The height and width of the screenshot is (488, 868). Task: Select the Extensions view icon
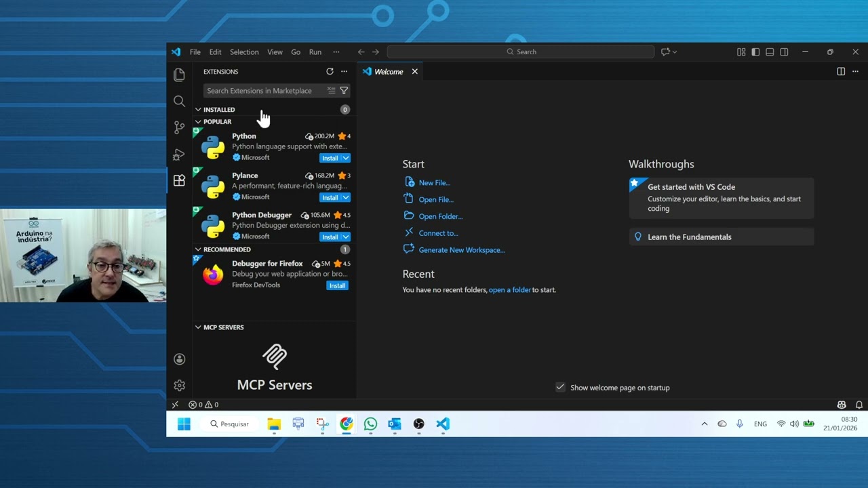pyautogui.click(x=179, y=180)
